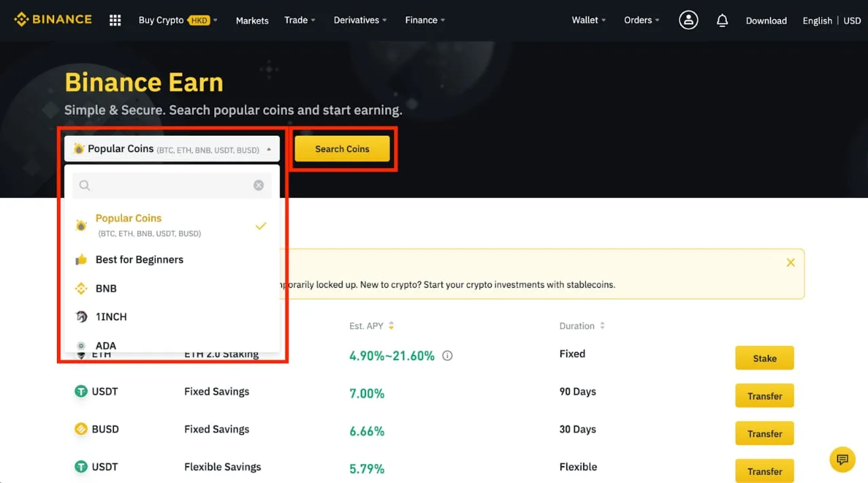Click Transfer for USDT Flexible Savings
The width and height of the screenshot is (868, 483).
click(764, 471)
